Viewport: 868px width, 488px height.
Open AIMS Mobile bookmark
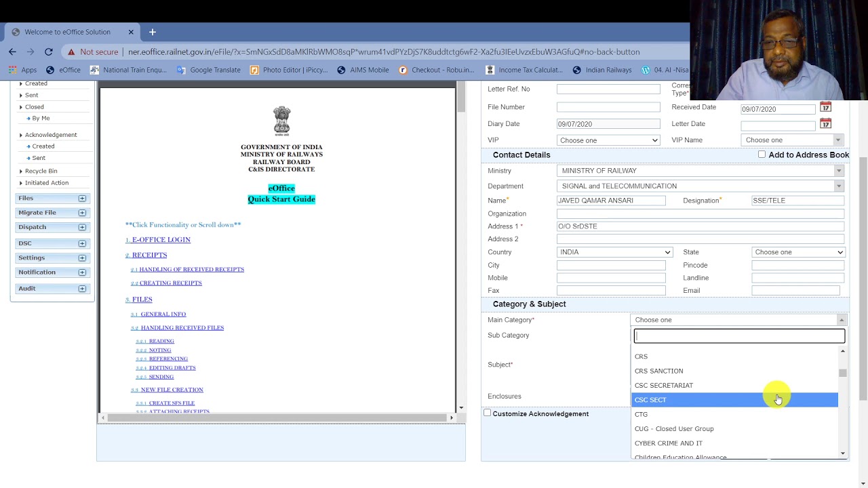click(x=363, y=70)
